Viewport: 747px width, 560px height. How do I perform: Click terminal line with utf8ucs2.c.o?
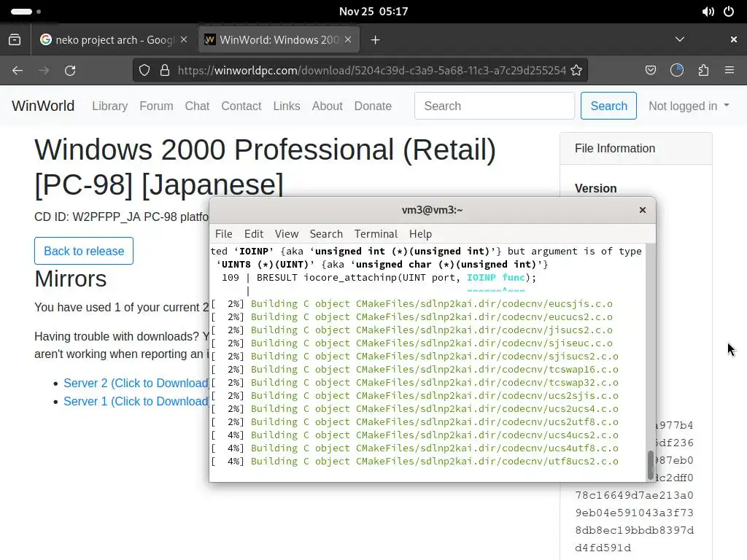414,462
